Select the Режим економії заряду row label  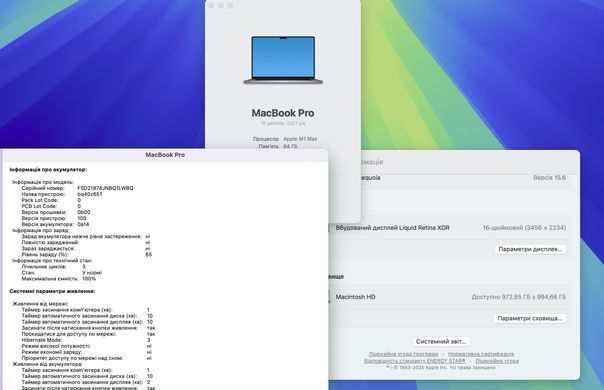(x=52, y=352)
